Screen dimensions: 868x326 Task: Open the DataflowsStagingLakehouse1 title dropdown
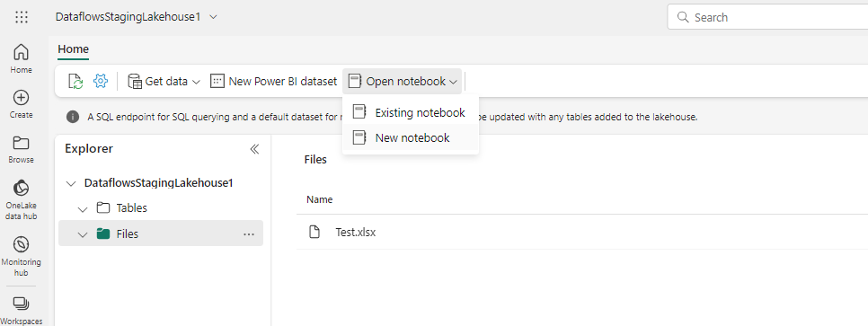click(214, 16)
